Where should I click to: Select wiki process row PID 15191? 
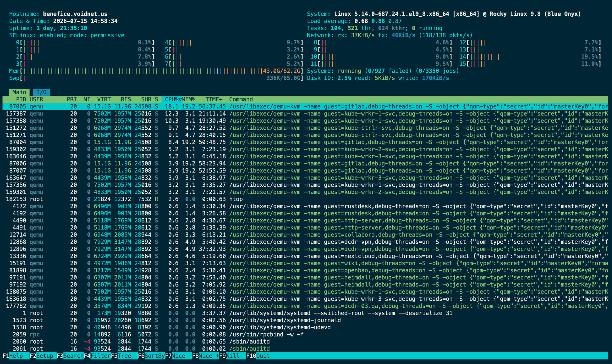[x=305, y=263]
